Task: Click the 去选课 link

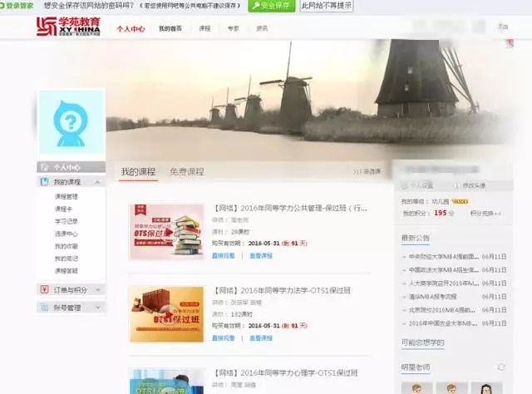Action: pyautogui.click(x=367, y=171)
